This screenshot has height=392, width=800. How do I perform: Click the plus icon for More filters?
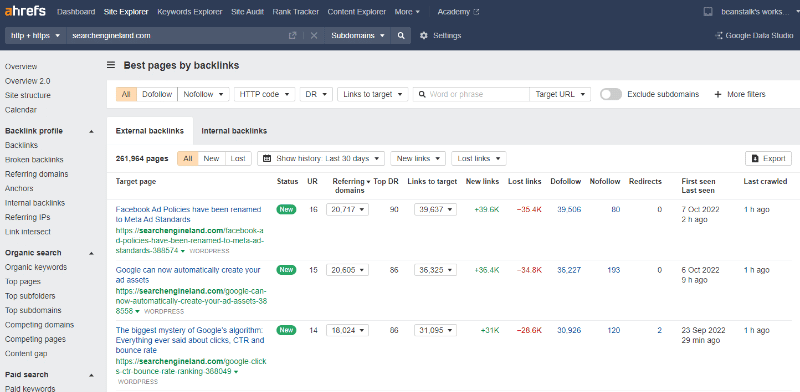coord(718,94)
